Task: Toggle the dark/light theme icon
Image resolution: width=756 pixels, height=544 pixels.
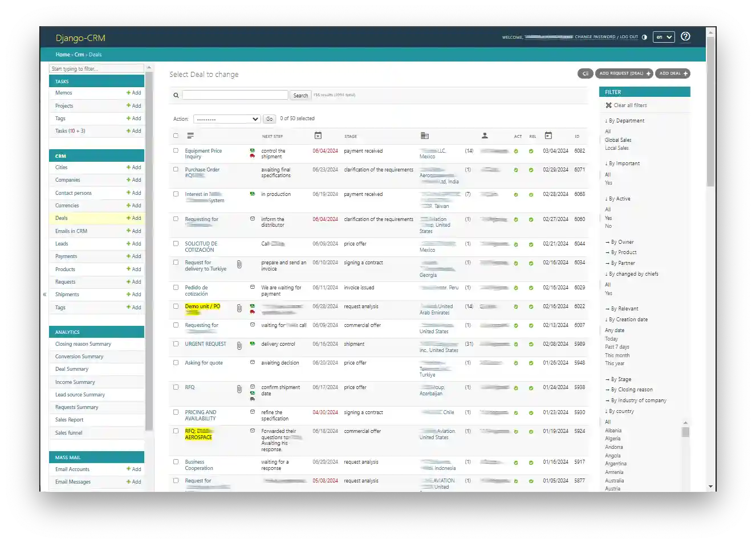Action: tap(644, 37)
